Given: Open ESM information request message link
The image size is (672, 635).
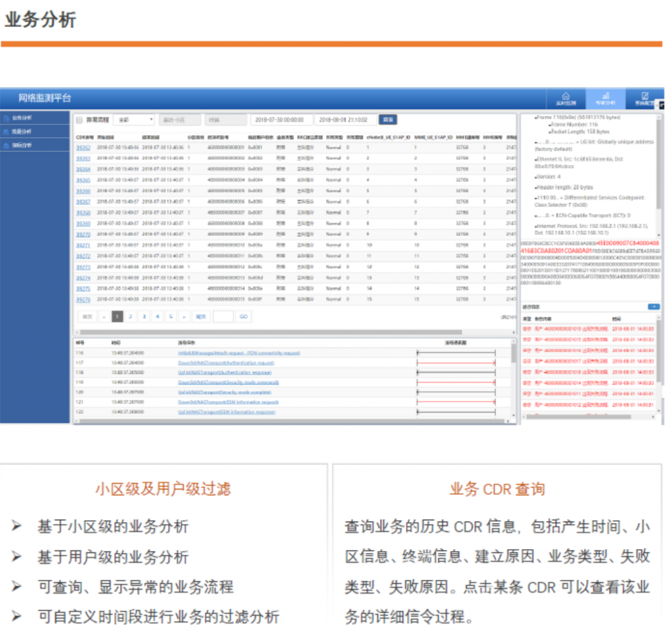Looking at the screenshot, I should 228,402.
